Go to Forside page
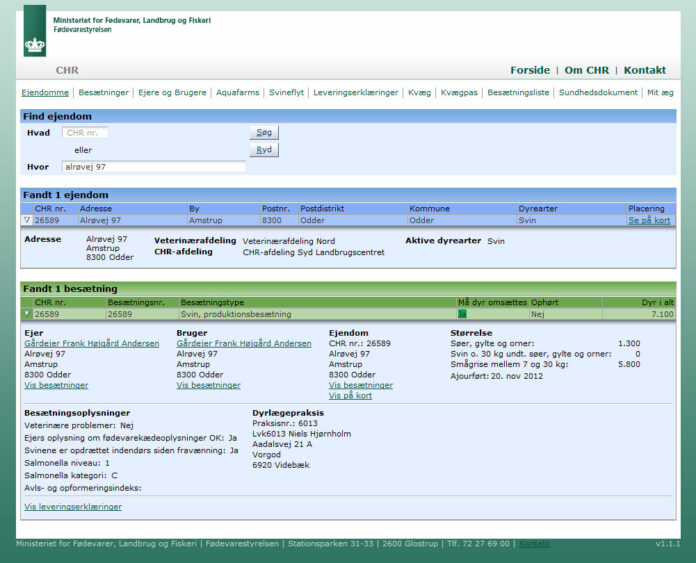The image size is (696, 563). click(530, 70)
